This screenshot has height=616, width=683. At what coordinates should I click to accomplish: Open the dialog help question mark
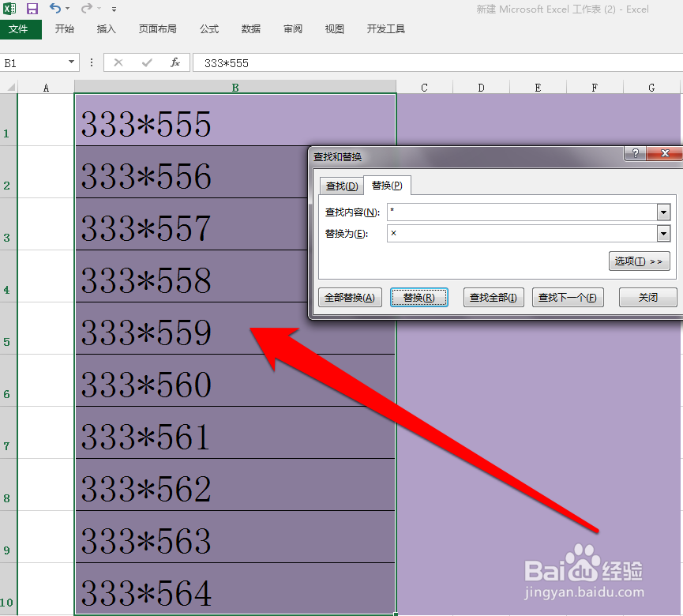pos(636,153)
